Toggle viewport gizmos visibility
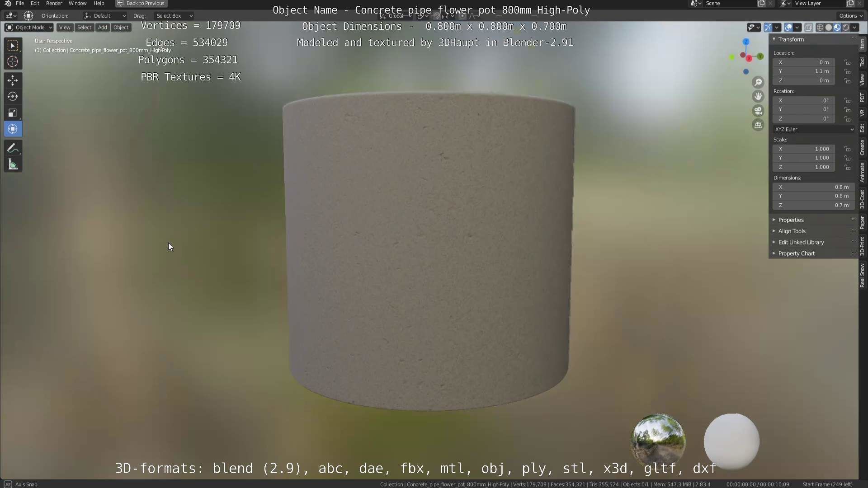 768,28
